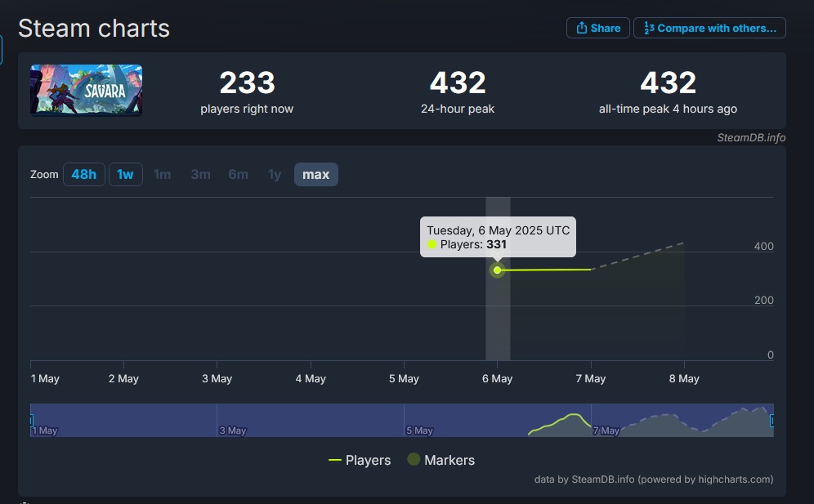This screenshot has height=504, width=814.
Task: Select the 3m zoom range
Action: click(x=200, y=175)
